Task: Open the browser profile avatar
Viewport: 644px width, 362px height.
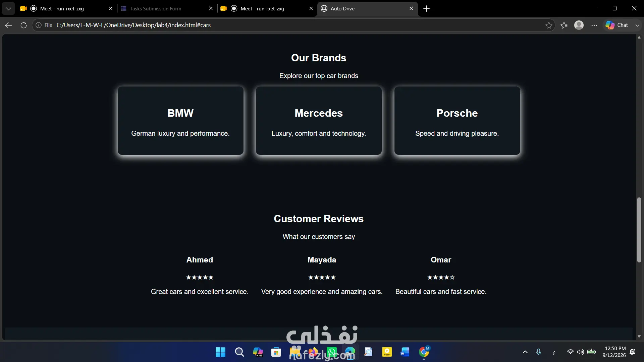Action: click(579, 25)
